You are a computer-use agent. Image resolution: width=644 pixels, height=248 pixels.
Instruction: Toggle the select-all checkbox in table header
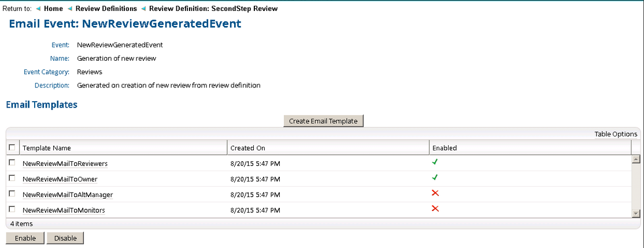(12, 147)
